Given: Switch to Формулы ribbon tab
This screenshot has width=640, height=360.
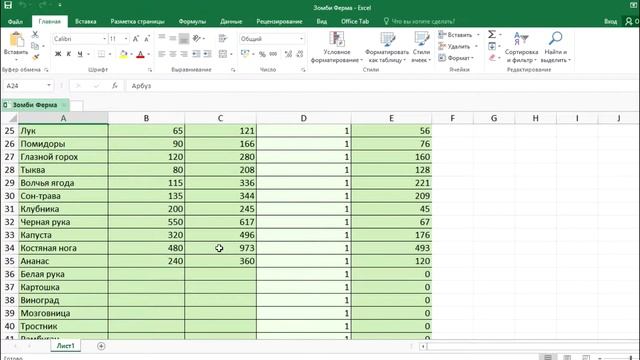Looking at the screenshot, I should coord(192,21).
